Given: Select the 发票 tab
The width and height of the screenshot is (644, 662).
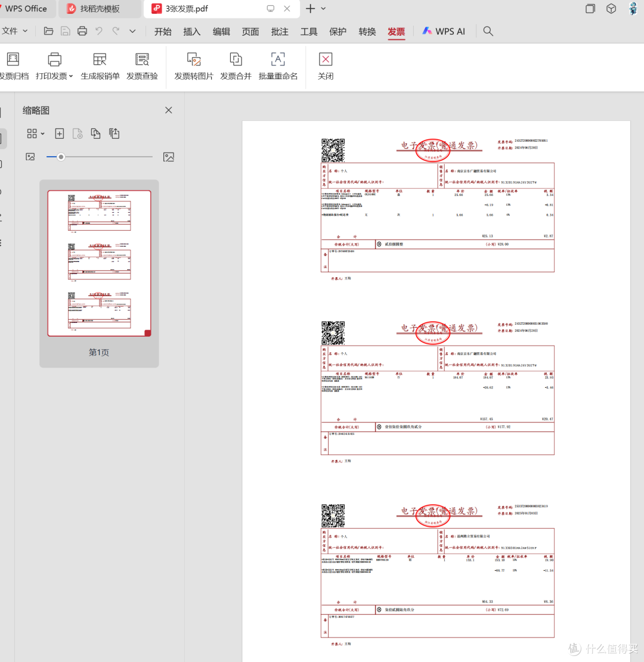Looking at the screenshot, I should [x=397, y=32].
